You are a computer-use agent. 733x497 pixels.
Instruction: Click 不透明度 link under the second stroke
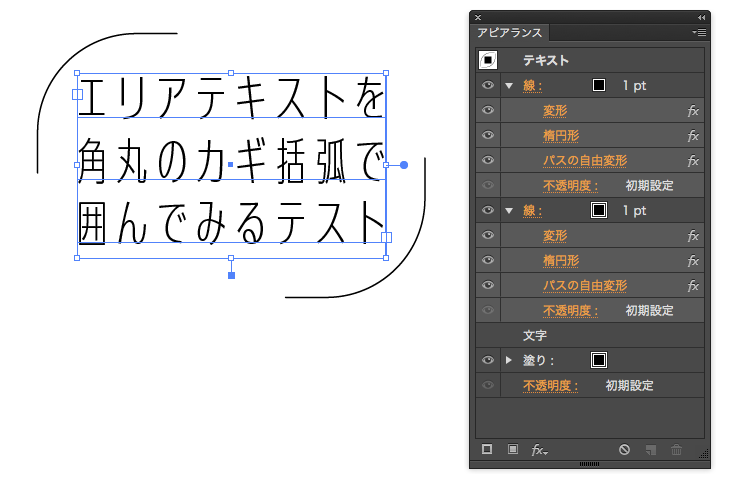tap(570, 310)
